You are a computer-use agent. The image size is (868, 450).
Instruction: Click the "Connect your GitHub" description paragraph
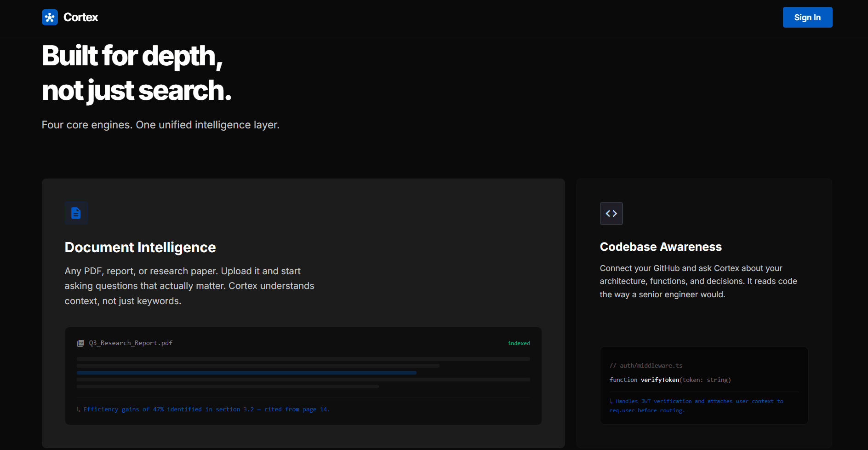point(698,281)
